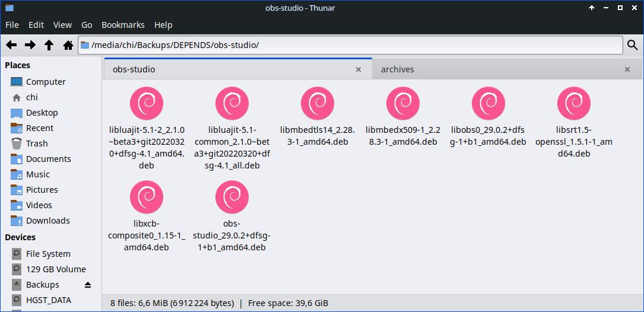Open the File menu
Viewport: 644px width, 312px height.
pos(12,25)
